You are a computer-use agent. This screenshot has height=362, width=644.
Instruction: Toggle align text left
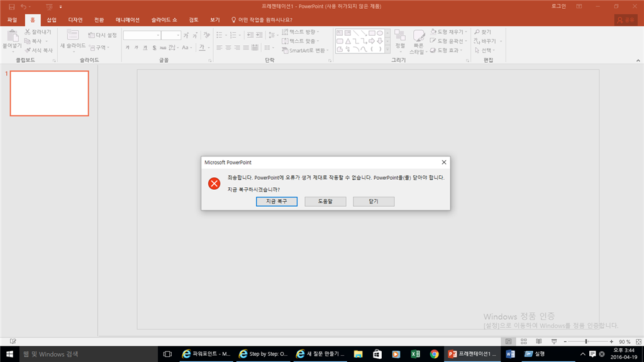219,48
